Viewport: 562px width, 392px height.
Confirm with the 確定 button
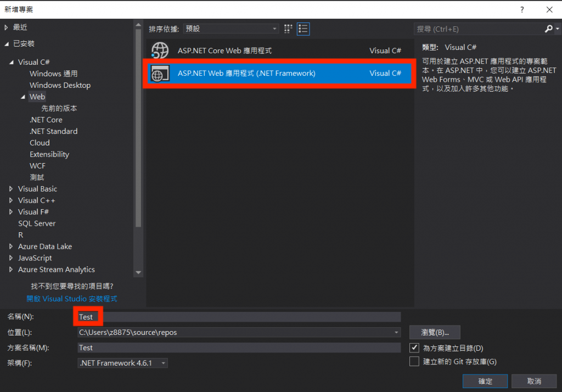coord(485,381)
